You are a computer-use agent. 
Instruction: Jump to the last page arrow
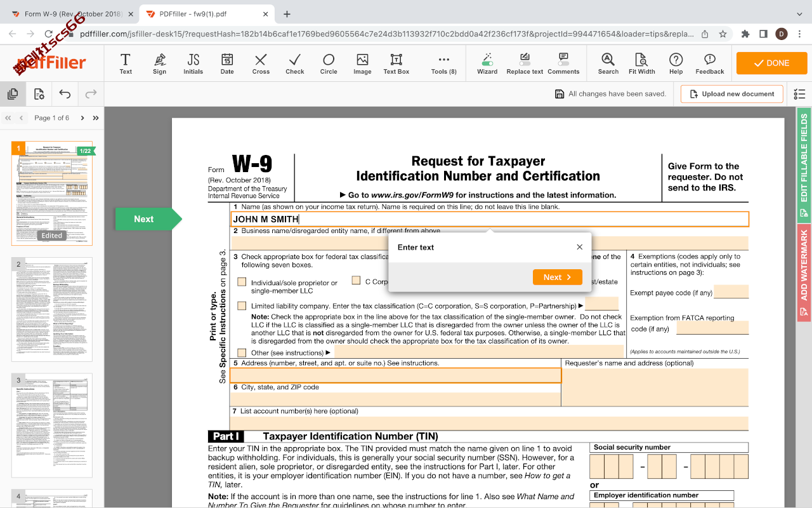pos(96,118)
